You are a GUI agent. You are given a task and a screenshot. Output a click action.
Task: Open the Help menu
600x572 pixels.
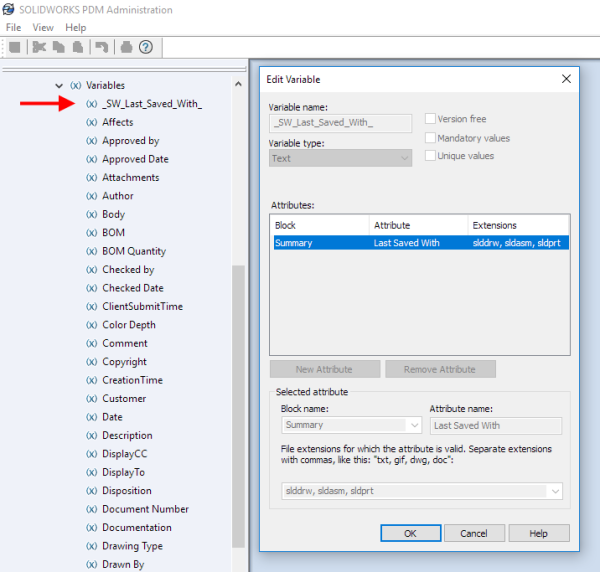(x=76, y=28)
